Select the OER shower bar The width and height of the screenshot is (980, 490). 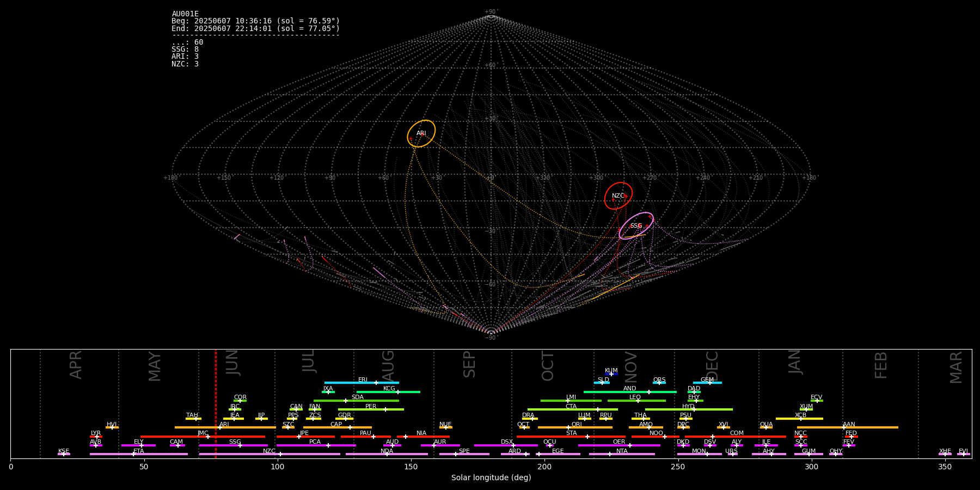coord(619,445)
